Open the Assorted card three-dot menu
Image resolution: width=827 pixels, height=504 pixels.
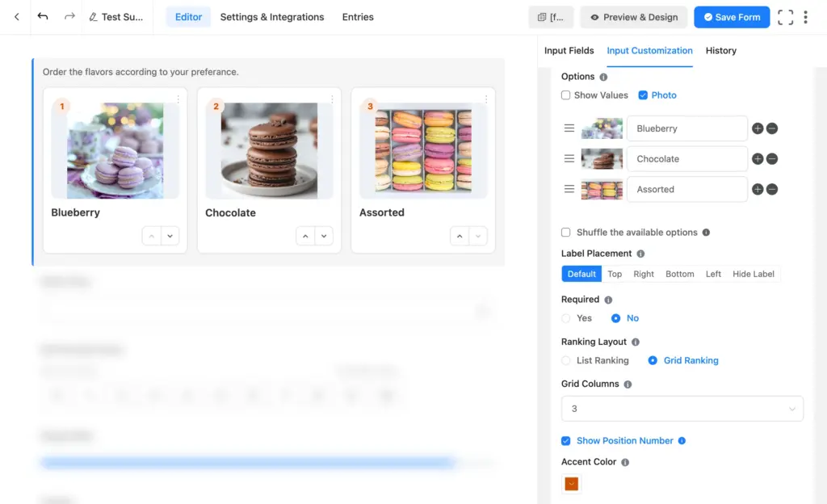pyautogui.click(x=486, y=99)
